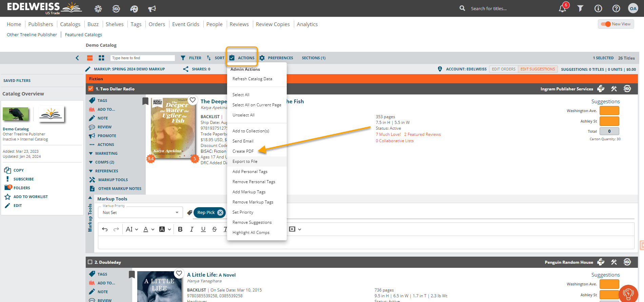Open the snowflake icon in top bar
This screenshot has height=302, width=644.
tap(98, 9)
